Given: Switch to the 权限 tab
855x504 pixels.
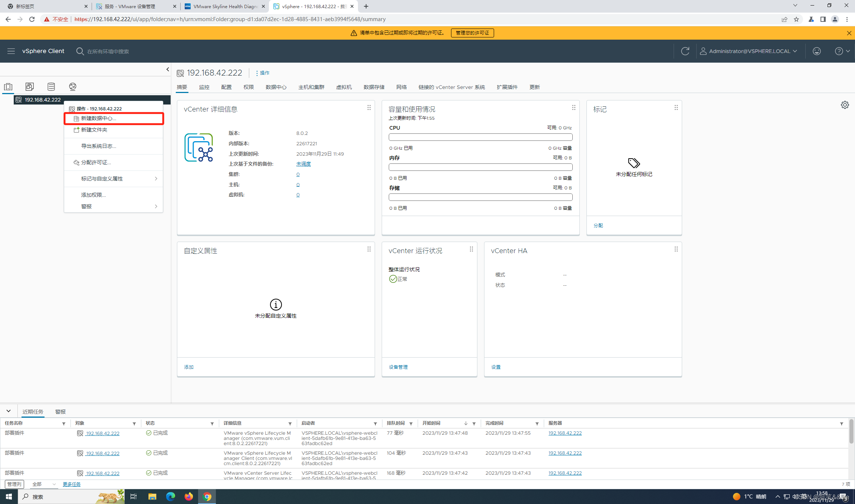Looking at the screenshot, I should [249, 87].
